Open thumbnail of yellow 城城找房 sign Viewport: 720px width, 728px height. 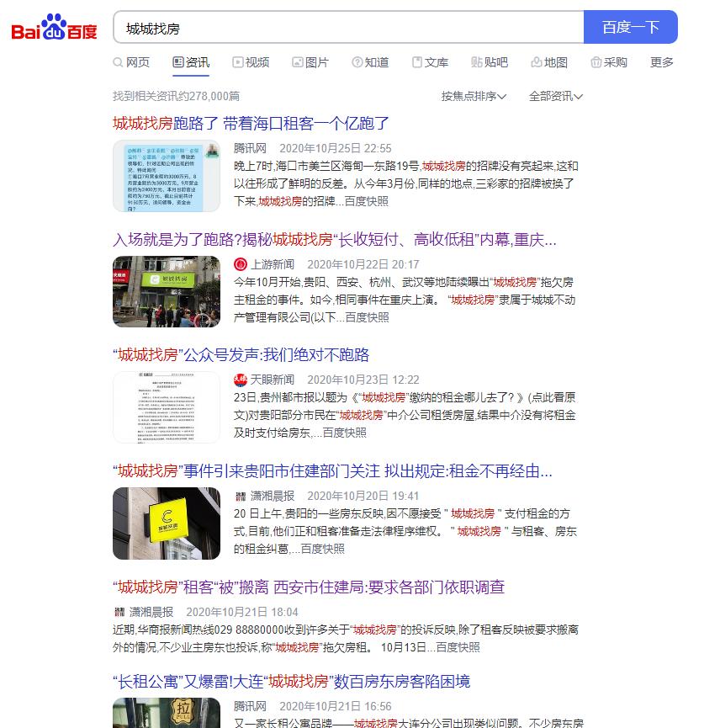167,523
